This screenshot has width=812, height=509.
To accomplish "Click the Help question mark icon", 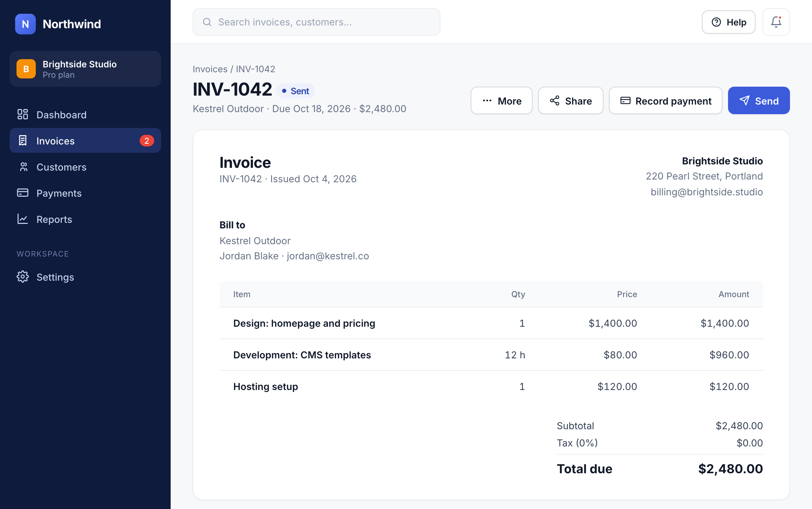I will [x=716, y=22].
